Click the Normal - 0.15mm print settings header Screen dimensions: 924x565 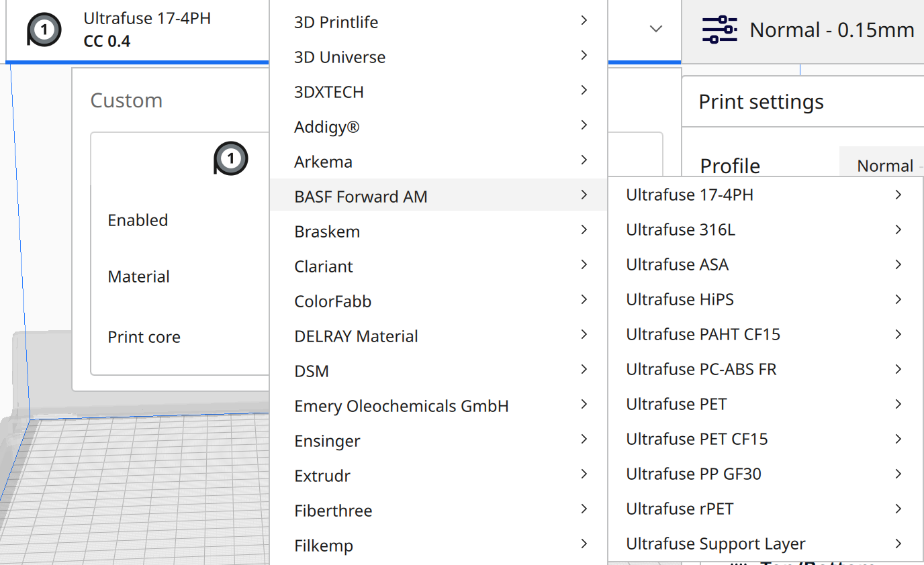click(x=803, y=30)
